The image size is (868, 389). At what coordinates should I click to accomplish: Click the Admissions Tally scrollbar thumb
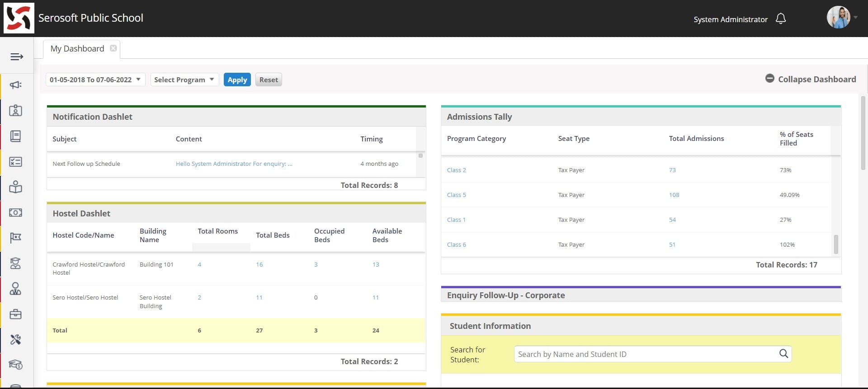tap(836, 244)
